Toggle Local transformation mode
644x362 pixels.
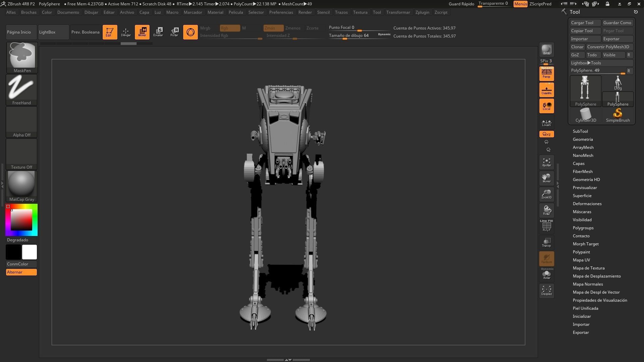click(546, 106)
